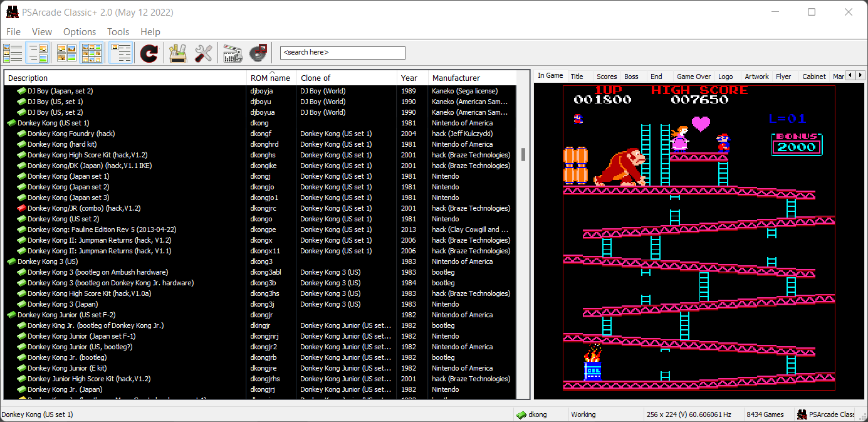Image resolution: width=868 pixels, height=422 pixels.
Task: Open the File menu
Action: [x=13, y=31]
